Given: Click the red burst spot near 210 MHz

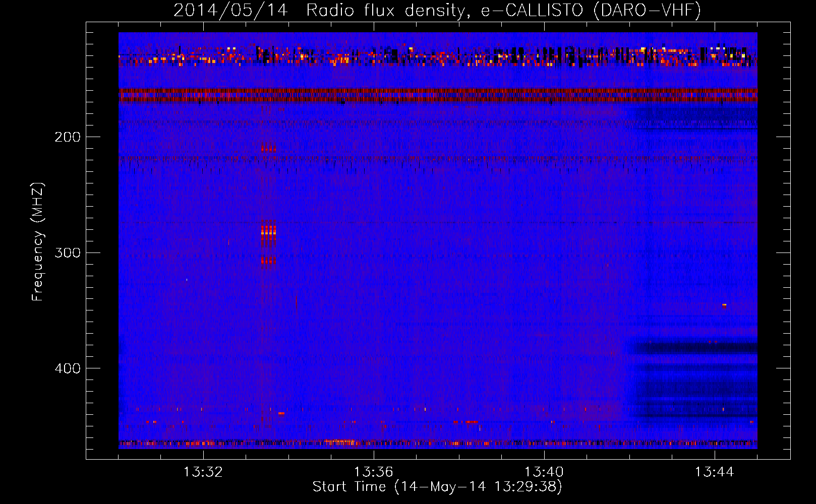Looking at the screenshot, I should pos(269,149).
